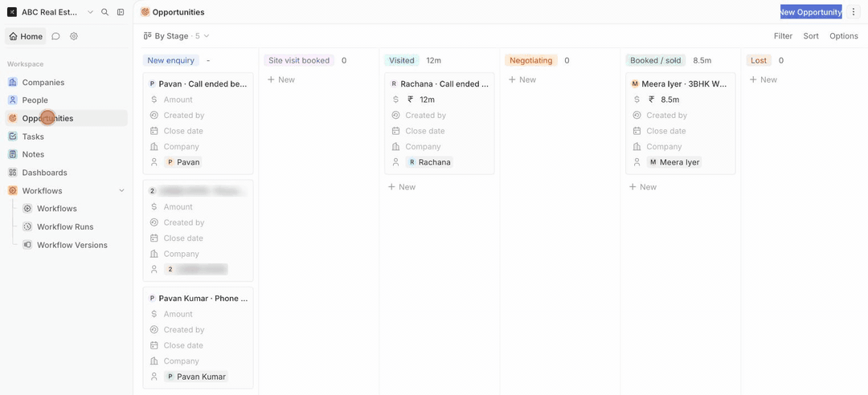Screen dimensions: 868x395
Task: Click the Created by icon on Pavan Kumar card
Action: pos(154,330)
